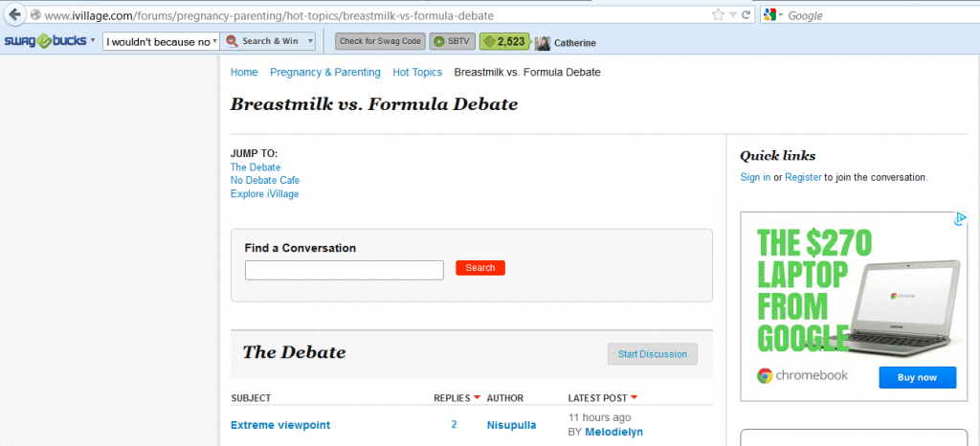Open Explore iVillage link
The height and width of the screenshot is (446, 980).
coord(264,194)
